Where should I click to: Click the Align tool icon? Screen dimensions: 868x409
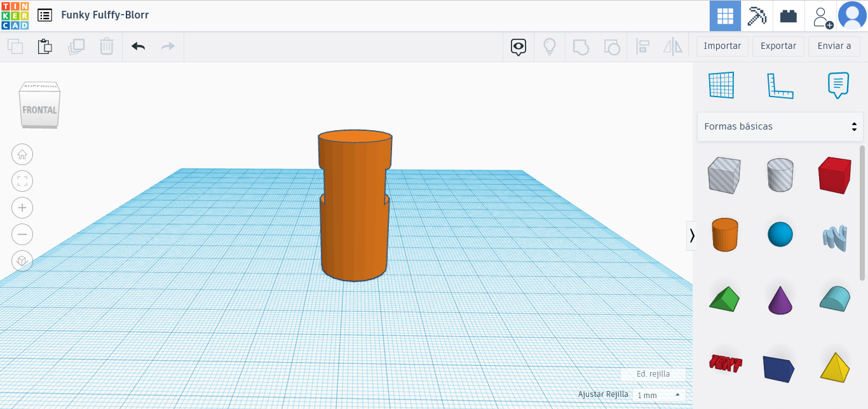642,46
